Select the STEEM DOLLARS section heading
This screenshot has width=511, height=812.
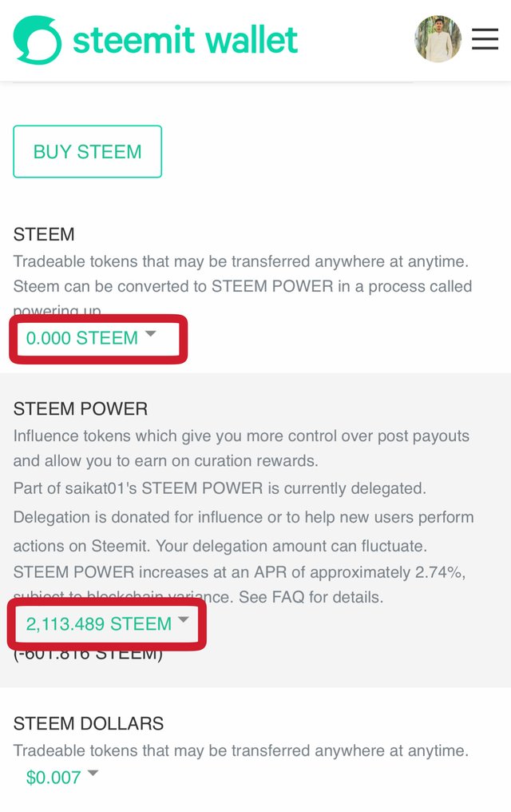coord(89,724)
